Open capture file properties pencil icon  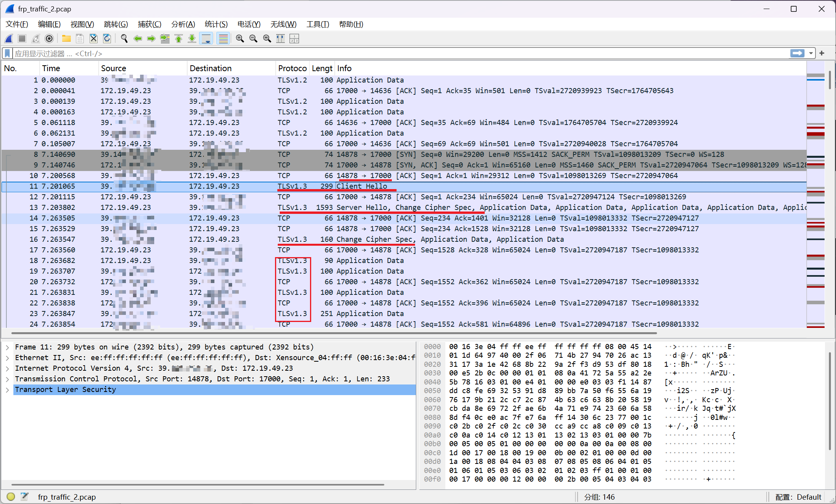point(24,497)
